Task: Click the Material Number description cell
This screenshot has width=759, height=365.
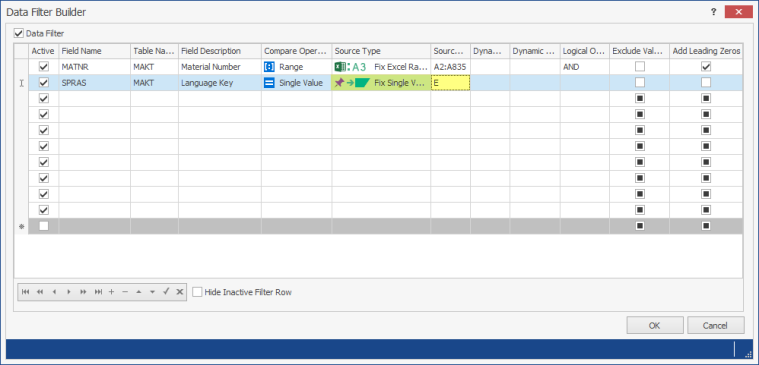Action: [220, 67]
